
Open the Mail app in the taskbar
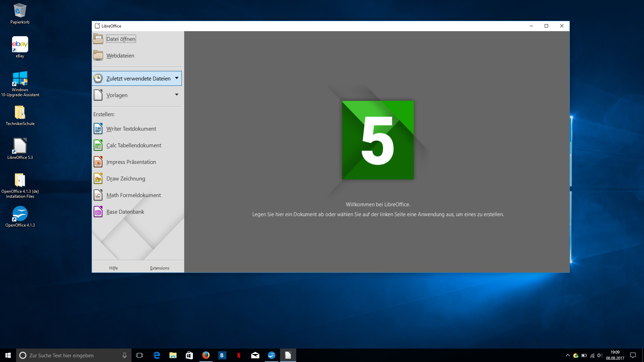click(x=255, y=355)
